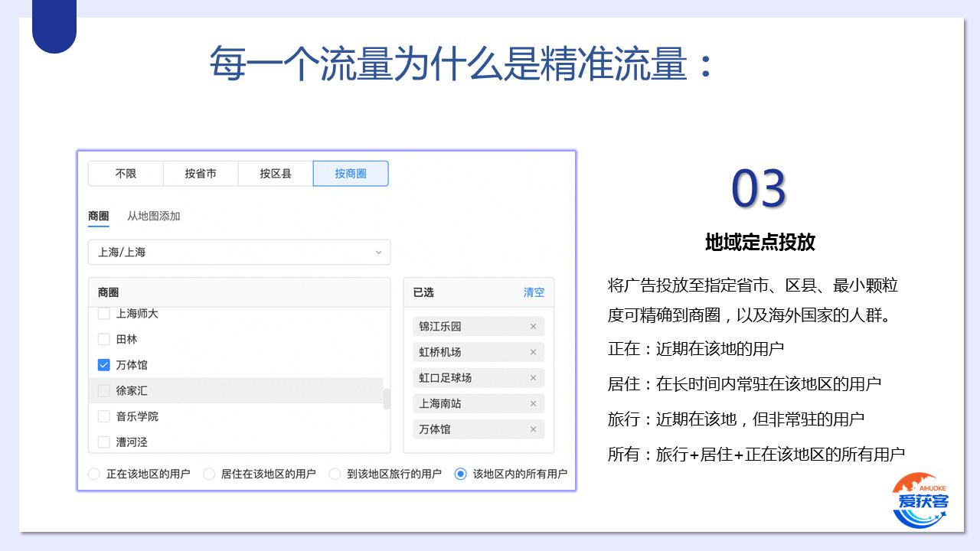Click the line 所有：旅行+居住+正在该地区的所有用户
The height and width of the screenshot is (551, 980).
point(756,455)
